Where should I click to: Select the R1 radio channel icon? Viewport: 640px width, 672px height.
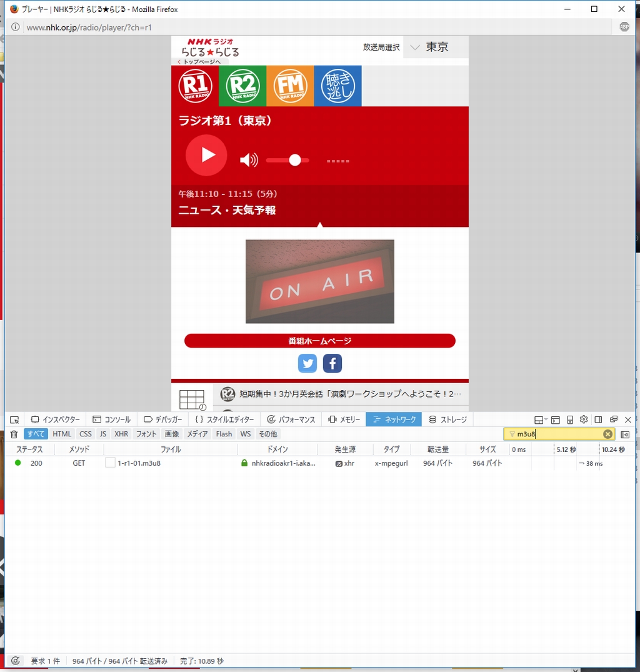[196, 86]
